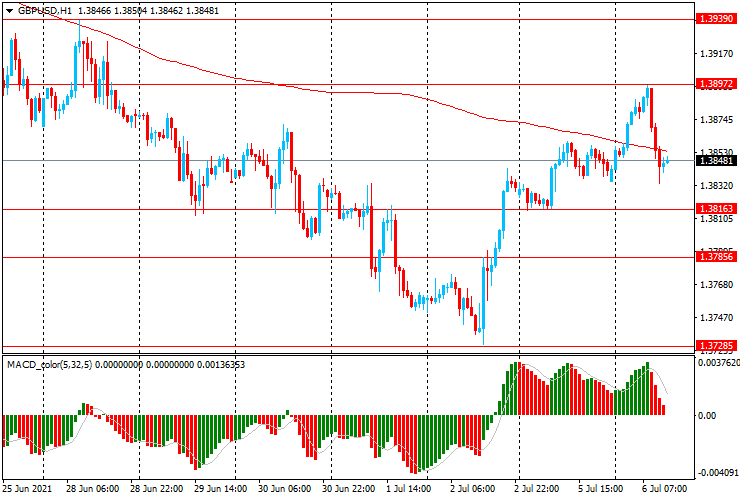Click the black 1.38481 current price label

pyautogui.click(x=716, y=161)
